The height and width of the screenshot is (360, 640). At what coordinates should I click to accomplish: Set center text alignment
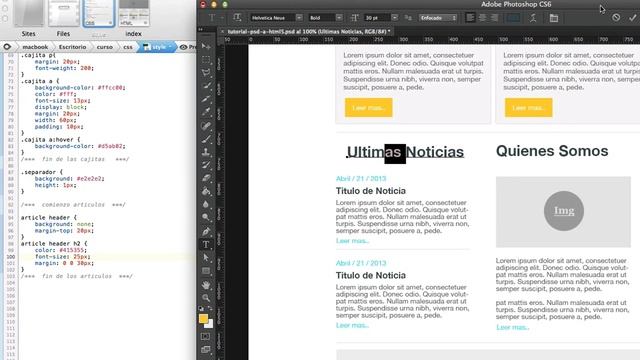tap(482, 18)
